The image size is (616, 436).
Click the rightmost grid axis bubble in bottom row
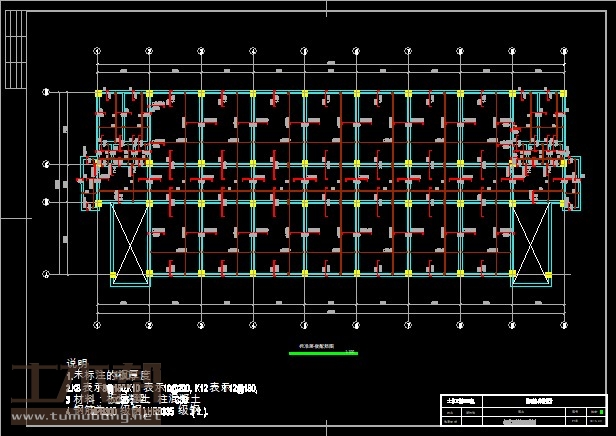point(564,323)
